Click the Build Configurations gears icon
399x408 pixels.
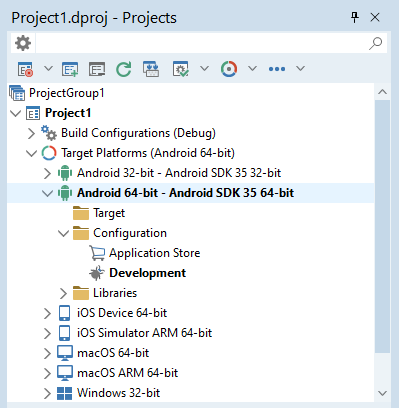pos(49,133)
